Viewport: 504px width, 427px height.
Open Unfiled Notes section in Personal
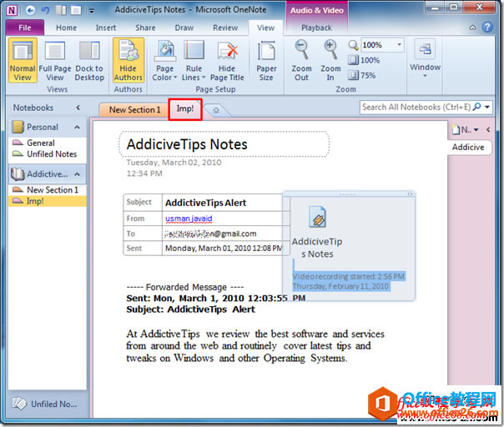[x=52, y=154]
